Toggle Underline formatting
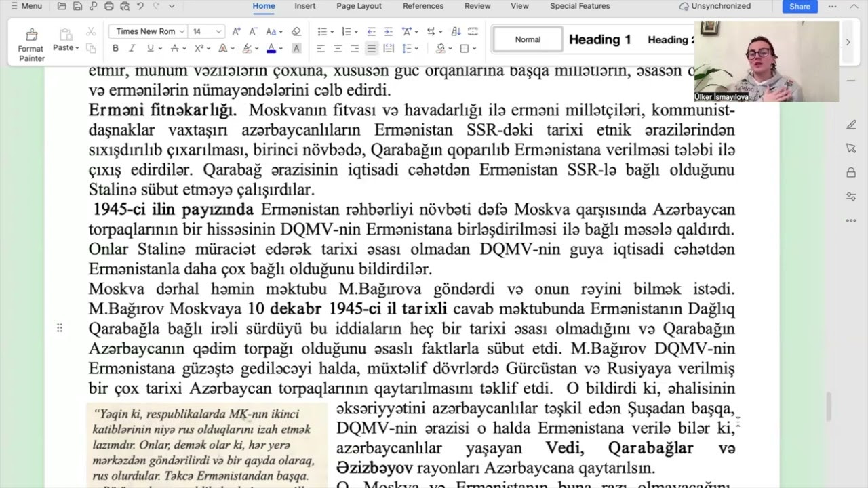 [x=150, y=48]
